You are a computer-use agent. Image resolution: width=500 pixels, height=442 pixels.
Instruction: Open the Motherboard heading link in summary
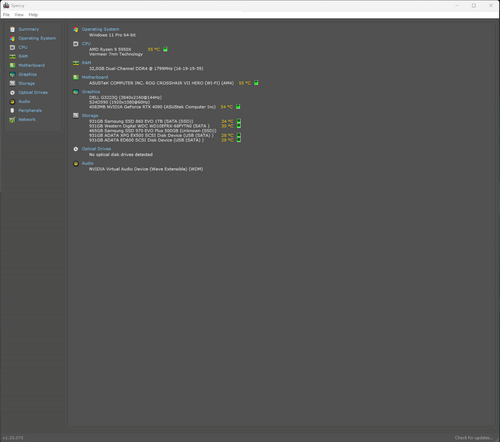[x=95, y=77]
